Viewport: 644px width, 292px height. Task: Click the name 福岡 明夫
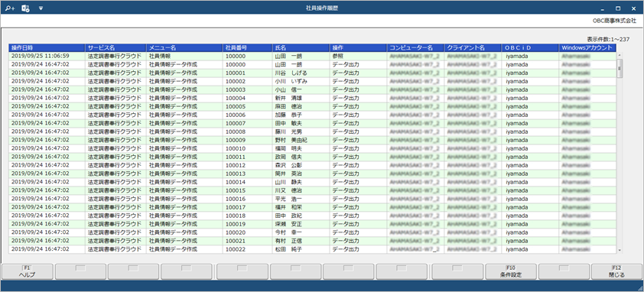tap(288, 148)
